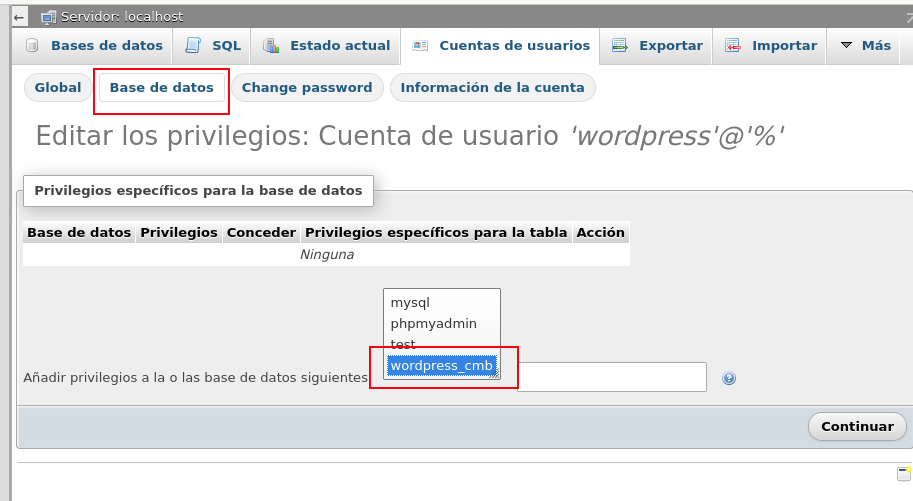Viewport: 913px width, 501px height.
Task: Click the Estado actual status icon
Action: pyautogui.click(x=271, y=46)
